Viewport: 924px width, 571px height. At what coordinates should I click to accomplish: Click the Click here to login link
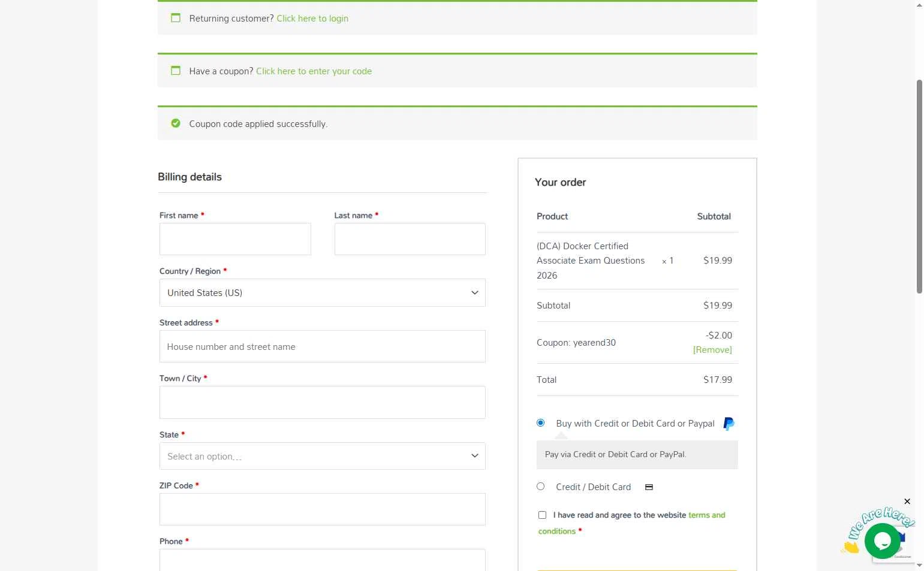point(312,19)
